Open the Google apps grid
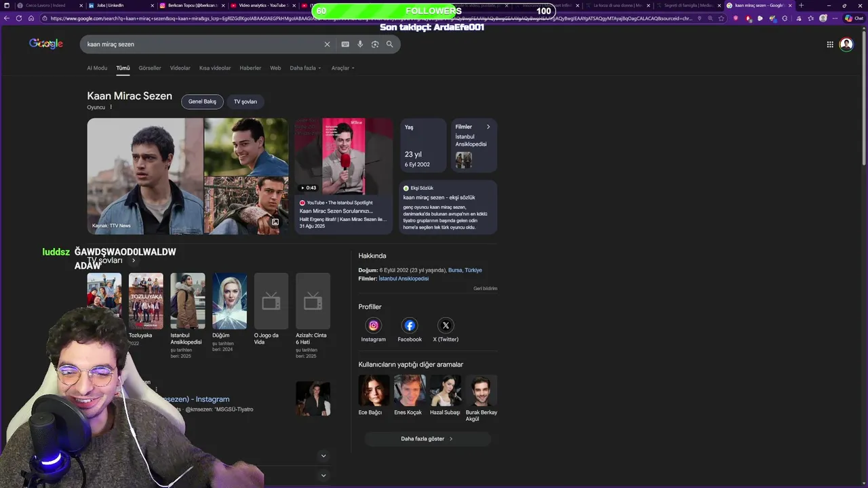Image resolution: width=868 pixels, height=488 pixels. [x=830, y=44]
